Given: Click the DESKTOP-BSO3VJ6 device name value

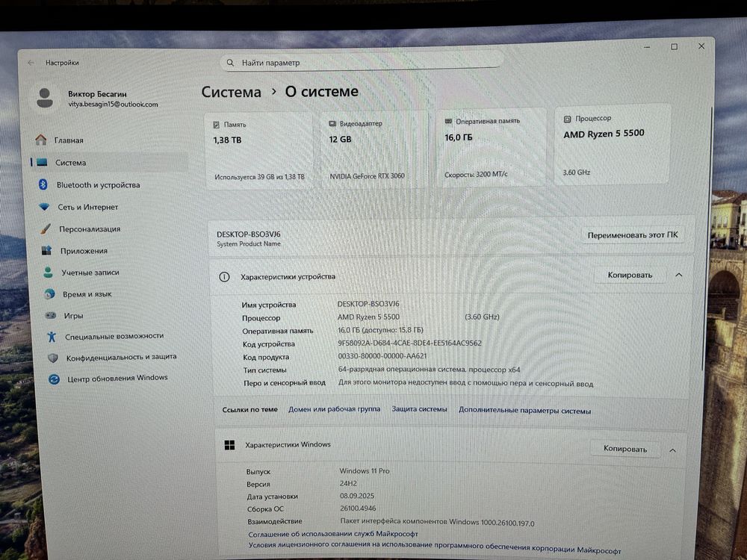Looking at the screenshot, I should coord(368,304).
